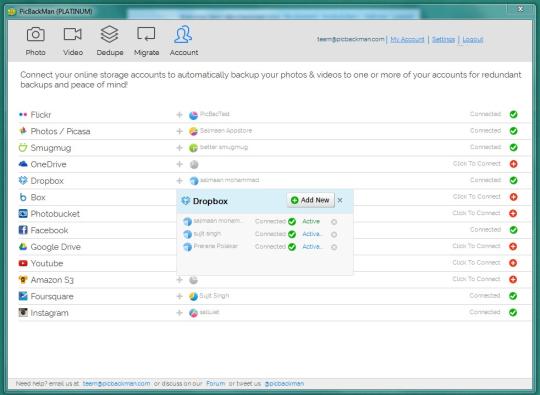Click the red connect icon for OneDrive

pos(513,164)
